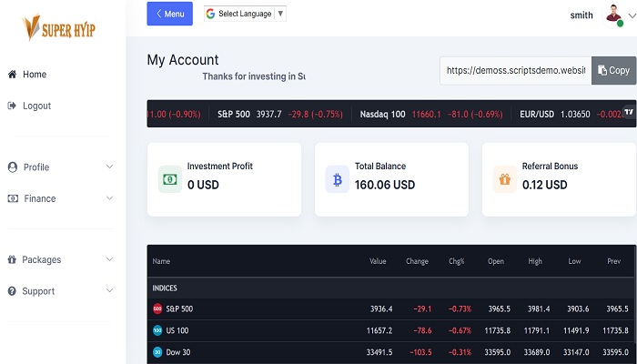Click the Home house icon
The height and width of the screenshot is (364, 637).
tap(12, 75)
